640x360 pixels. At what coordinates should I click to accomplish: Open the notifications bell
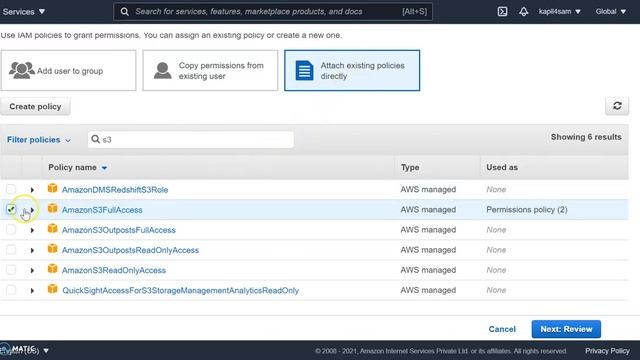click(524, 11)
